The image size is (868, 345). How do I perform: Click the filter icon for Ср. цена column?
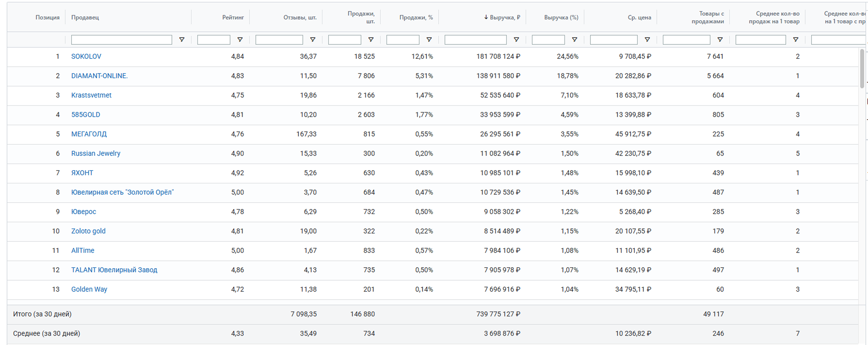point(647,40)
